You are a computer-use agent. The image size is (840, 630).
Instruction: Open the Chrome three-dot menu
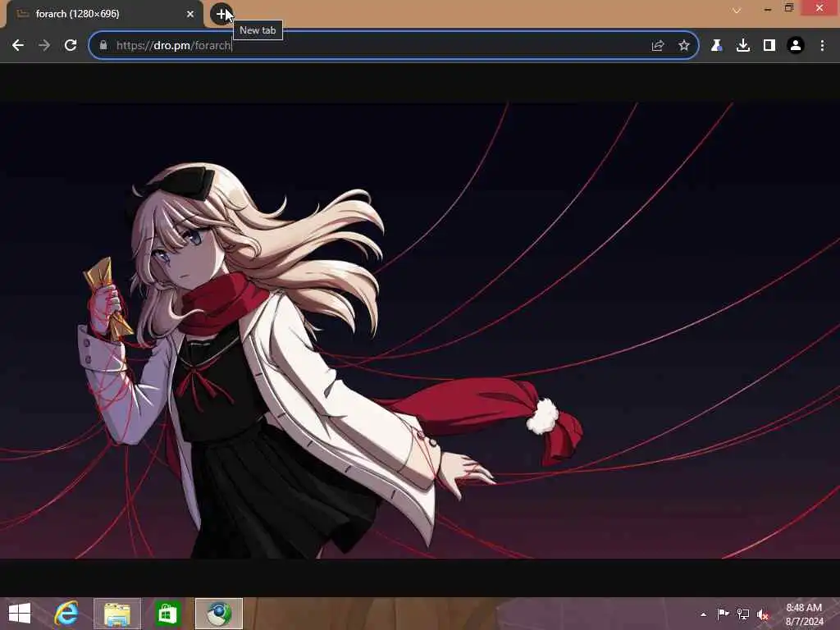pos(822,46)
